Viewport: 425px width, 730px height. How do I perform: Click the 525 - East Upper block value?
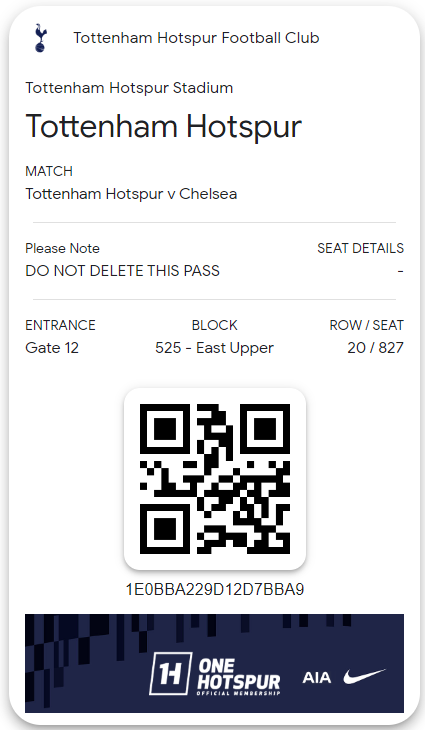click(215, 348)
